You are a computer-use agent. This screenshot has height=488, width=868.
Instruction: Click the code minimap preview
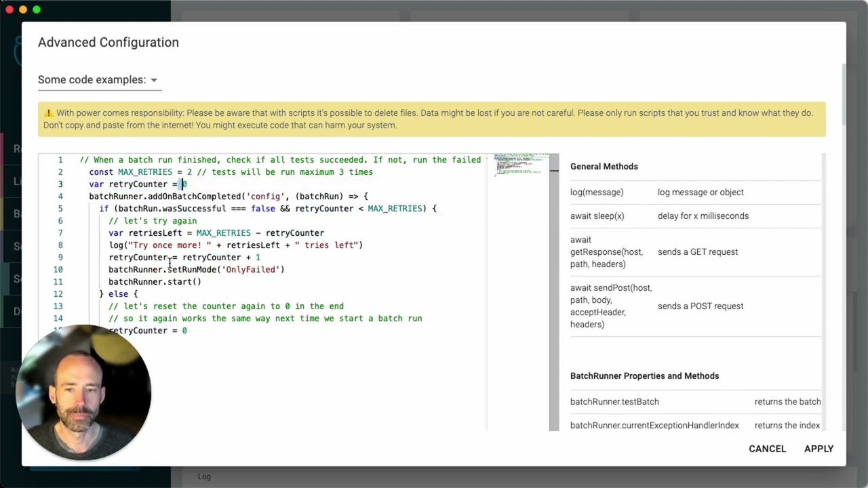521,165
